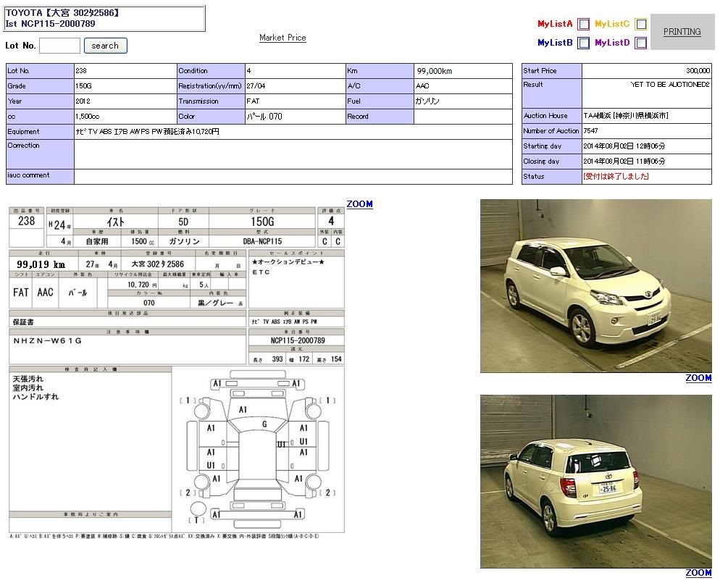This screenshot has height=583, width=728.
Task: Click the PRINTING link
Action: coord(682,32)
